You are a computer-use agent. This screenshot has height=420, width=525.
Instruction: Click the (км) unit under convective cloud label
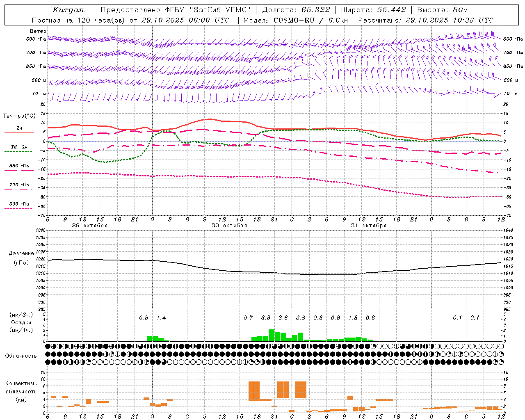(x=21, y=400)
